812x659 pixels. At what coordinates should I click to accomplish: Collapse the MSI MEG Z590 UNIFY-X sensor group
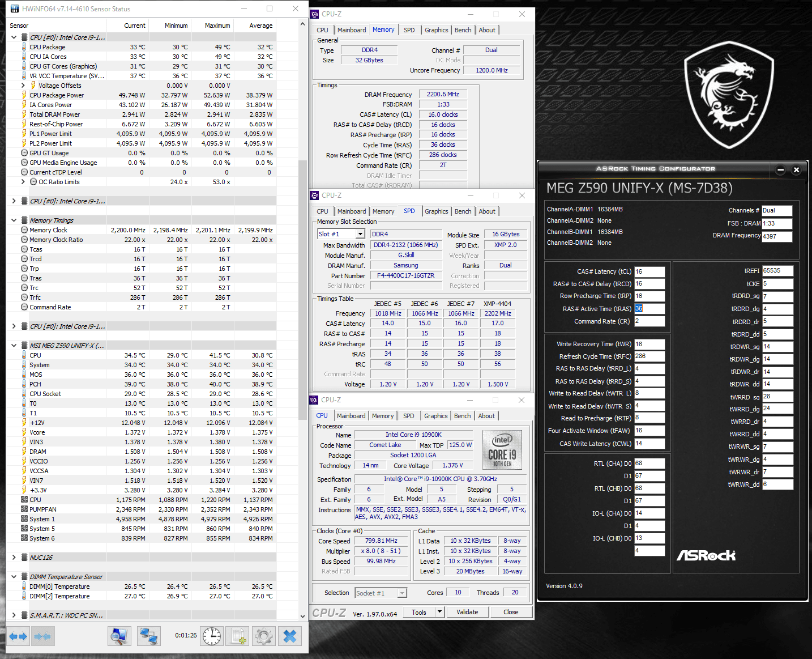point(14,346)
